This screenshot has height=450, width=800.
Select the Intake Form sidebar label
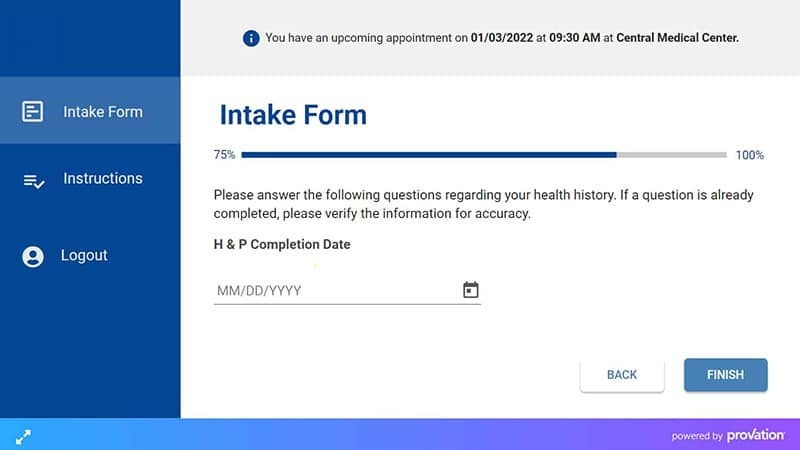click(x=102, y=112)
